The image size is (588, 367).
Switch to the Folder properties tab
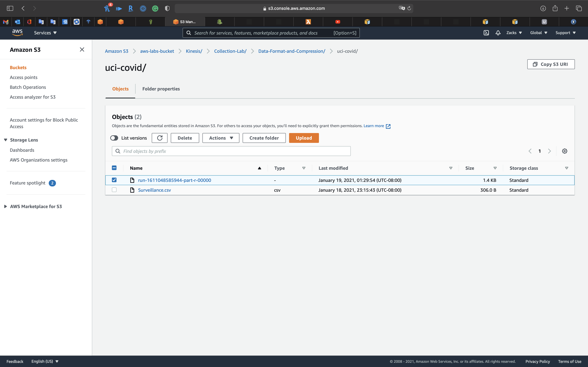(x=161, y=89)
